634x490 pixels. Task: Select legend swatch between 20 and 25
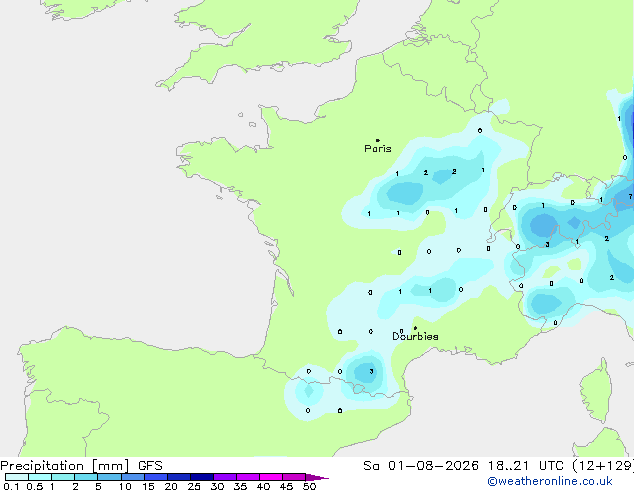(x=179, y=477)
